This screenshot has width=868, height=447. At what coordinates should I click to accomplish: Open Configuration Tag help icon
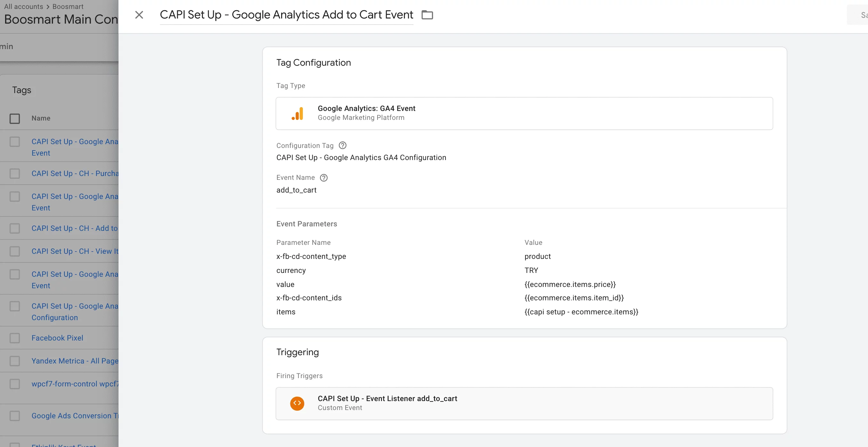coord(342,145)
